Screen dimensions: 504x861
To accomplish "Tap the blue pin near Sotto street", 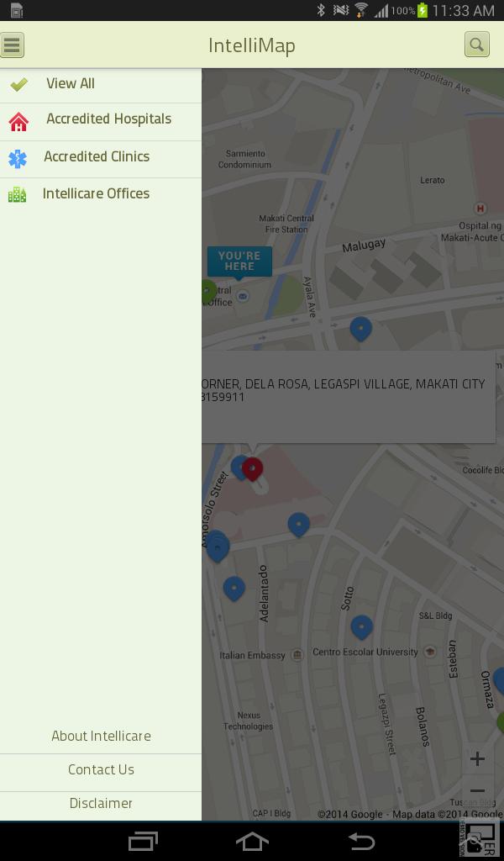I will (x=361, y=626).
